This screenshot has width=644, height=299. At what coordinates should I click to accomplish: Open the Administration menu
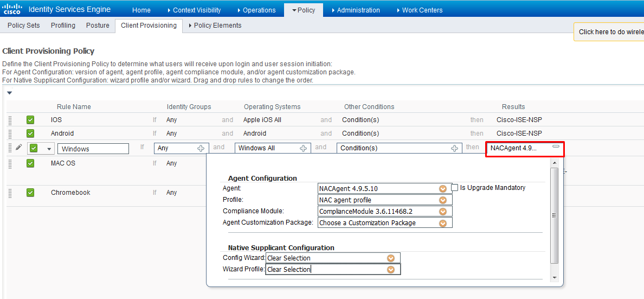click(x=355, y=10)
